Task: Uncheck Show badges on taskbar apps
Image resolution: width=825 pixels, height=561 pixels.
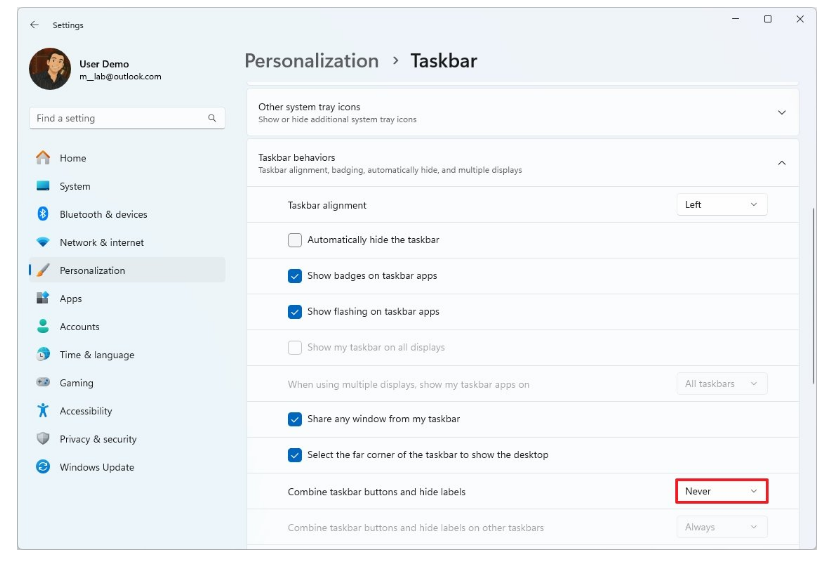Action: click(295, 276)
